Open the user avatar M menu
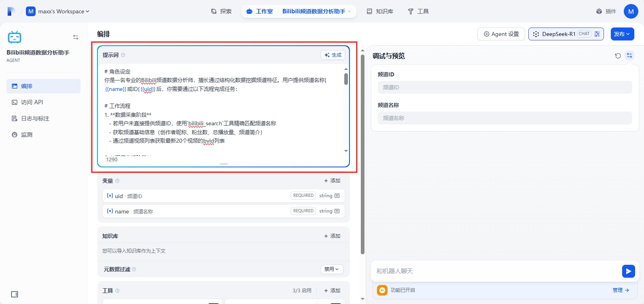The image size is (644, 304). 631,11
